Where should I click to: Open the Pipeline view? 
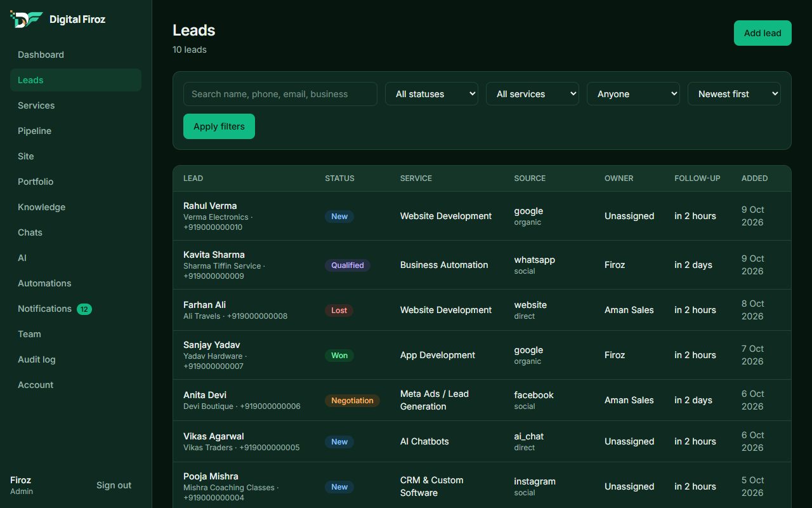75,131
